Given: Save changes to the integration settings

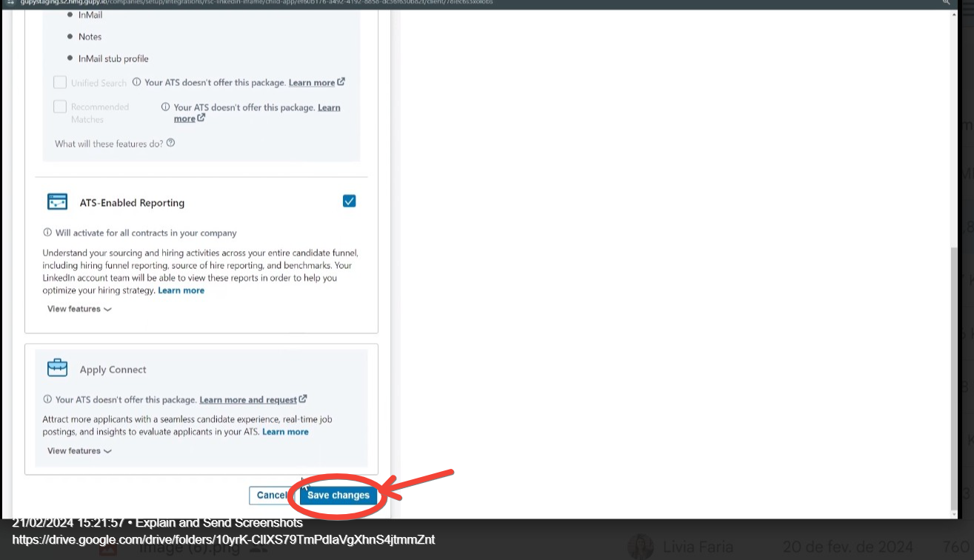Looking at the screenshot, I should pyautogui.click(x=338, y=496).
